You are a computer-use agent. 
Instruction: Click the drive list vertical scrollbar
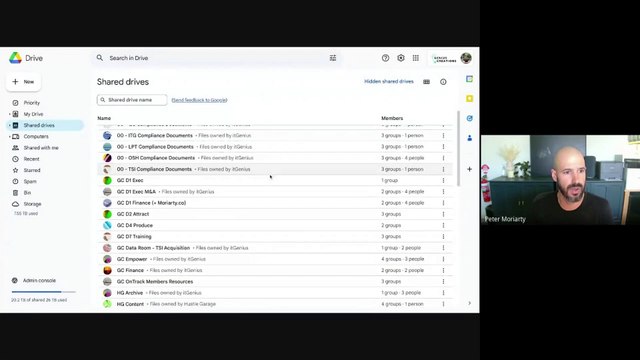pyautogui.click(x=458, y=149)
